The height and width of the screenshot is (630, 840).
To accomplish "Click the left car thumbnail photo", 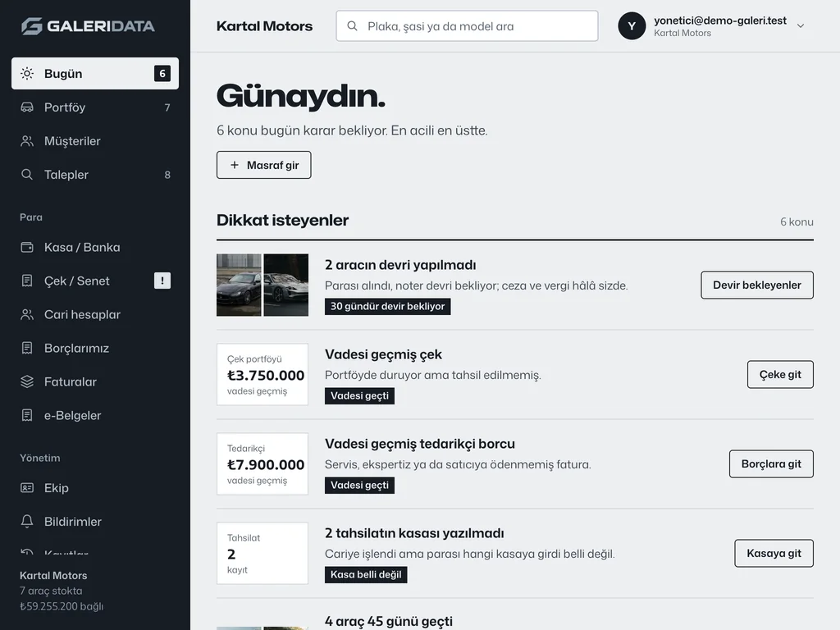I will 239,285.
